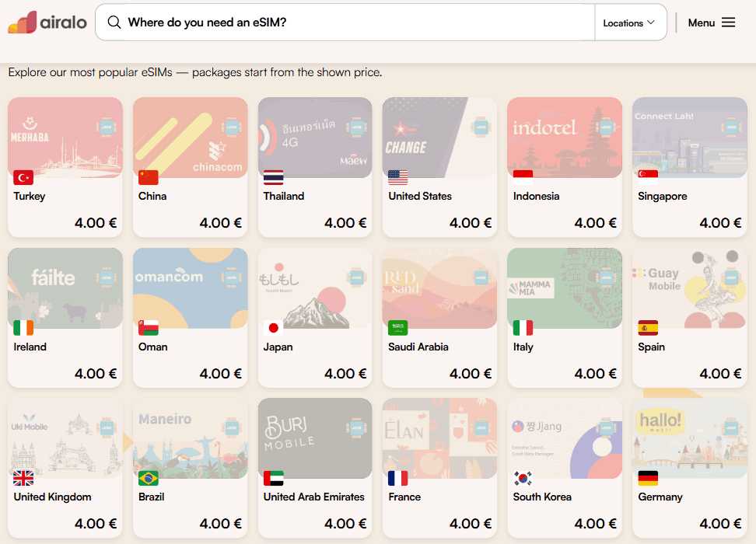
Task: Click the Saudi Arabia flag icon
Action: pyautogui.click(x=397, y=328)
